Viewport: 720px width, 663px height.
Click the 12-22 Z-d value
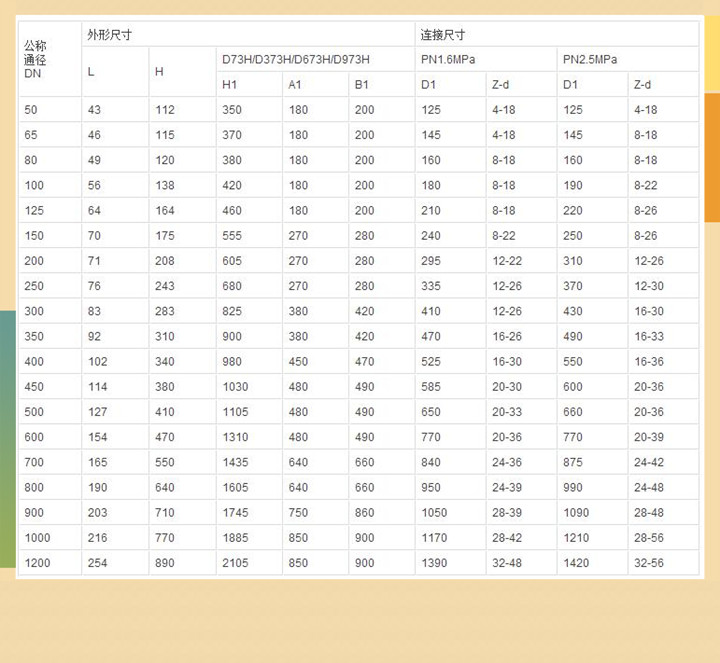pos(507,261)
